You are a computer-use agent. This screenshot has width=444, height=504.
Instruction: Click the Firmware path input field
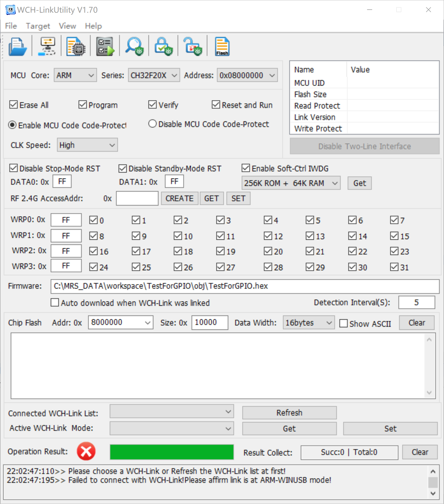coord(245,286)
